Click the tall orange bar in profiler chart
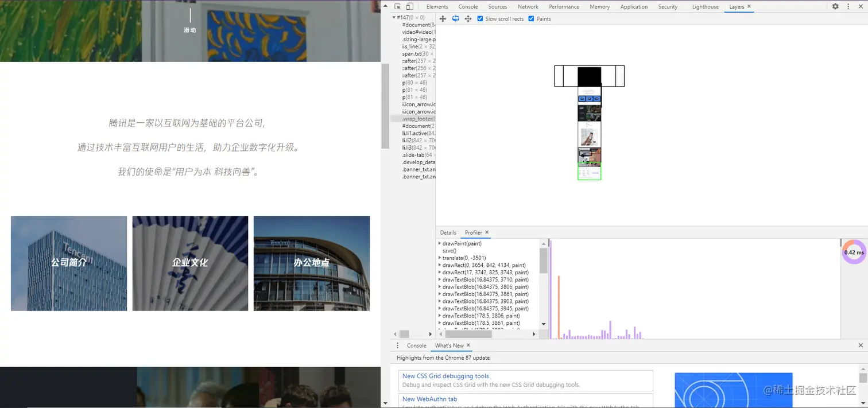 (x=558, y=307)
